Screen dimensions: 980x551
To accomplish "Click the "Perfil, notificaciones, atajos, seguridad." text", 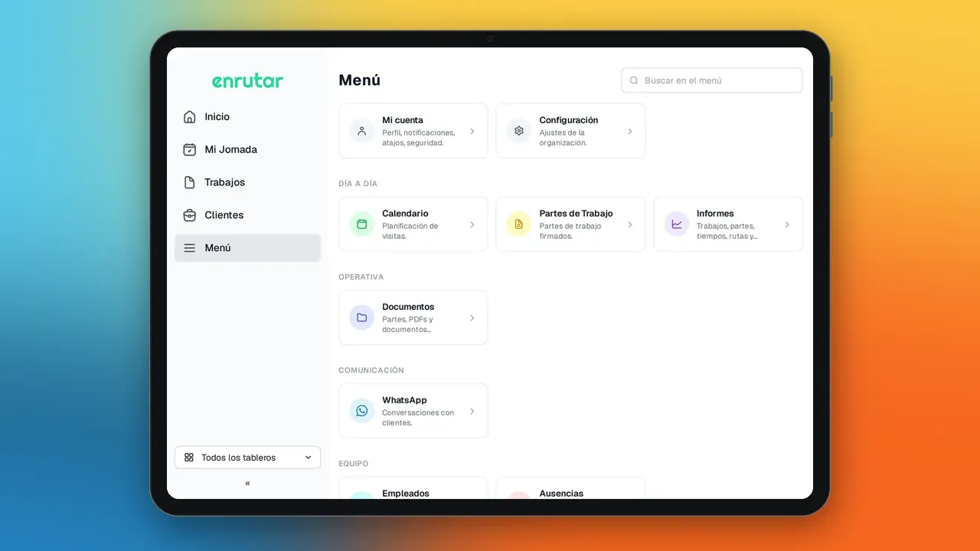I will point(419,138).
